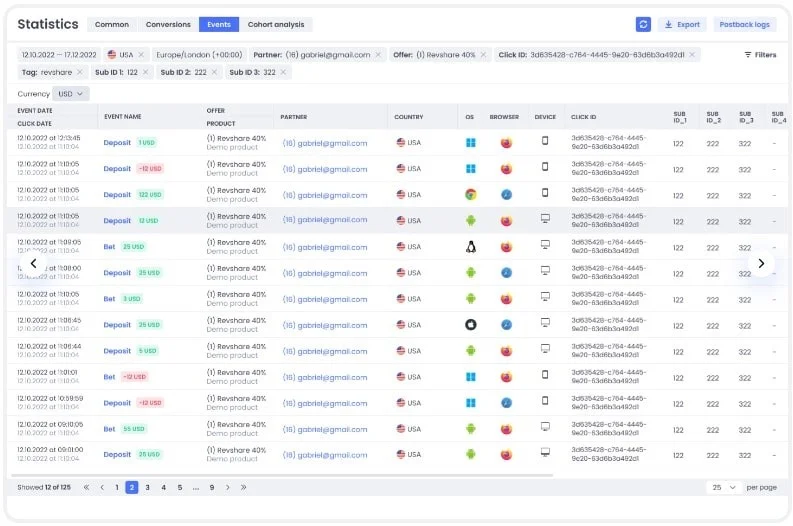Open Postback logs

[x=744, y=24]
